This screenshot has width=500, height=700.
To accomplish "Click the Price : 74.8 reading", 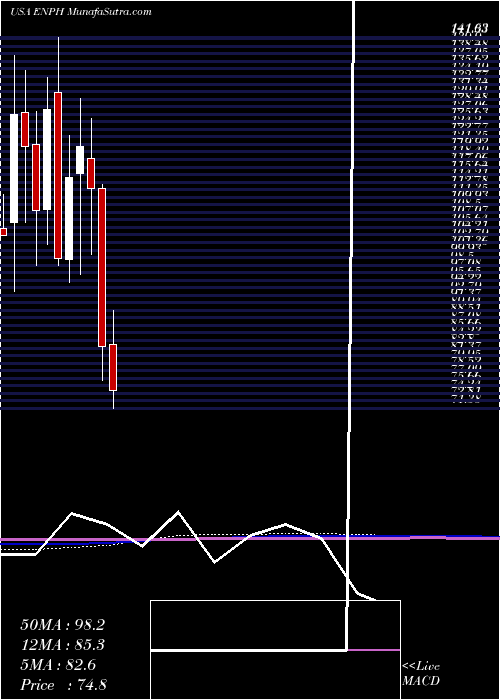I will (63, 685).
